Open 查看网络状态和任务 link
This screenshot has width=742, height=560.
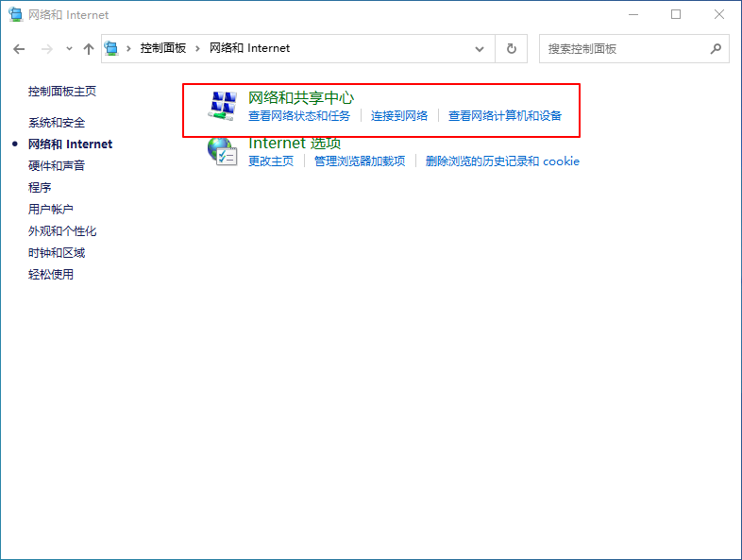[x=298, y=116]
